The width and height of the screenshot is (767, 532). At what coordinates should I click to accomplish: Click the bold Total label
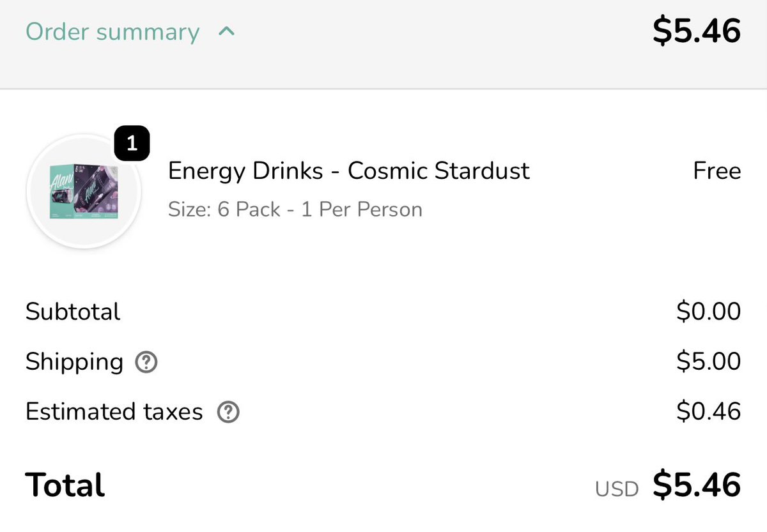65,485
